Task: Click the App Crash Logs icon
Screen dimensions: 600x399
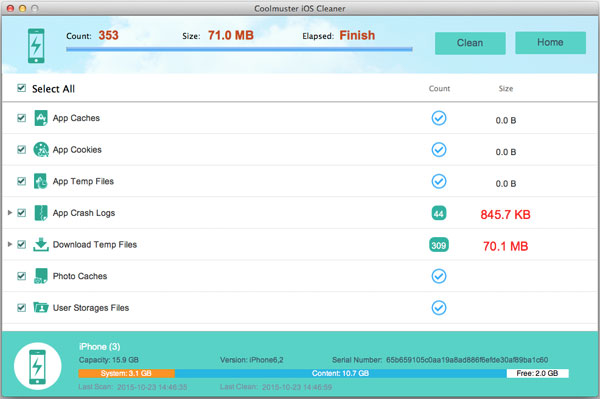Action: (x=41, y=213)
